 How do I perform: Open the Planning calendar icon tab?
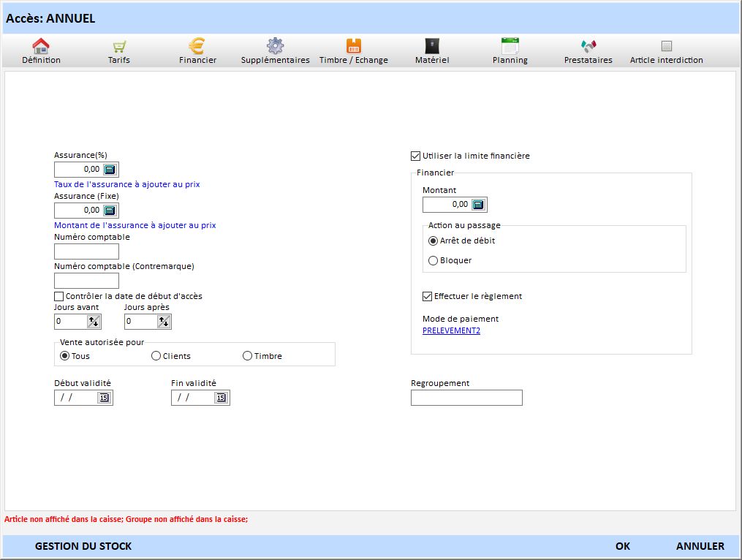pos(510,47)
